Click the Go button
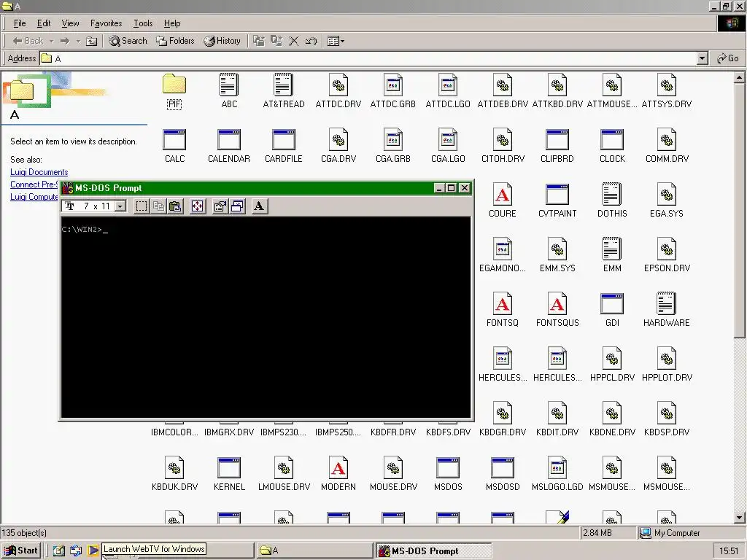 pyautogui.click(x=727, y=58)
